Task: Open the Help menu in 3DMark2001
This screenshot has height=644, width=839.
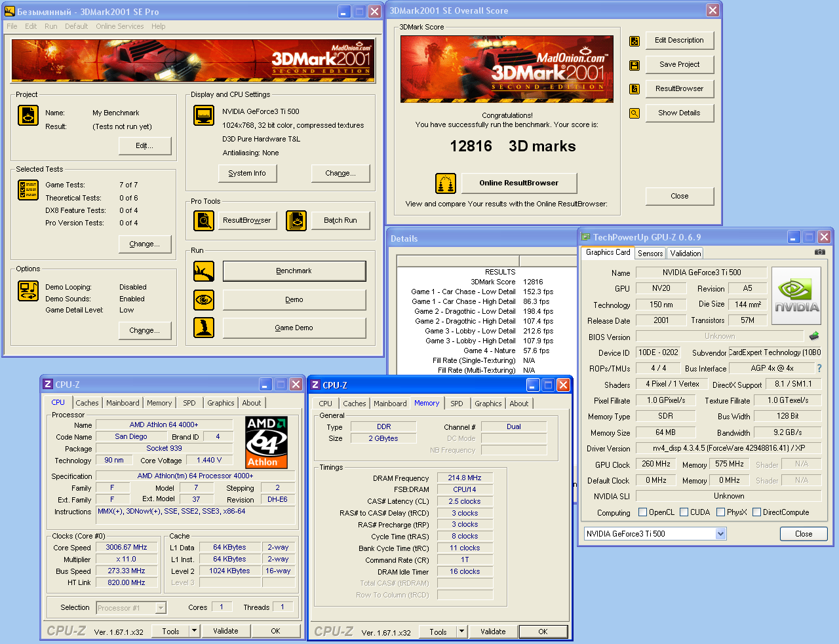Action: [159, 26]
